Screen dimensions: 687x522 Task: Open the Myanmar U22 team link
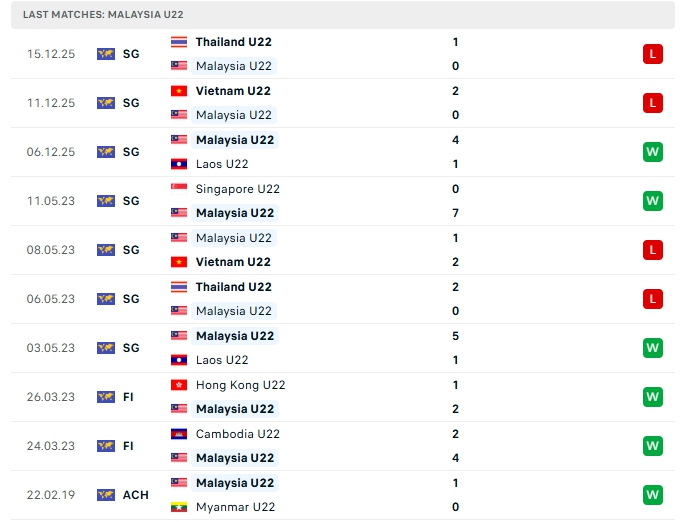(235, 507)
